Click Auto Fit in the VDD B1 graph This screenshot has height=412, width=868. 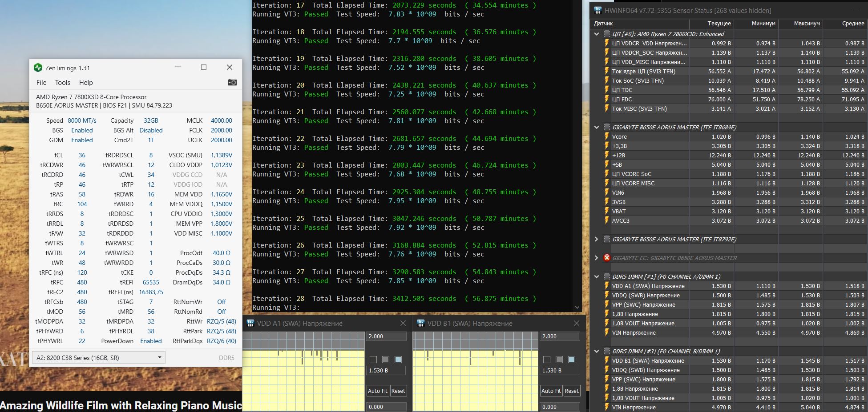click(x=551, y=391)
